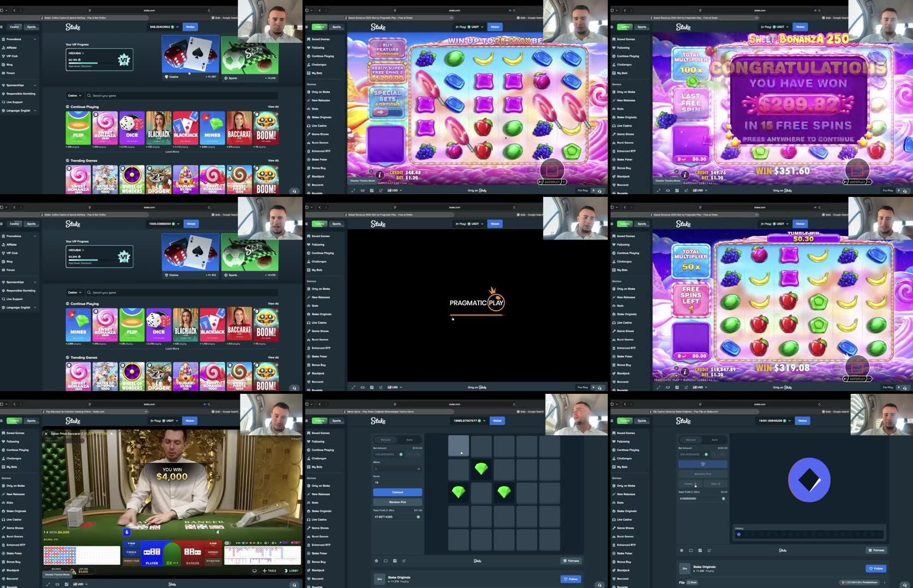This screenshot has height=588, width=913.
Task: Select Manual tab in bottom-middle Mines panel
Action: tap(386, 440)
